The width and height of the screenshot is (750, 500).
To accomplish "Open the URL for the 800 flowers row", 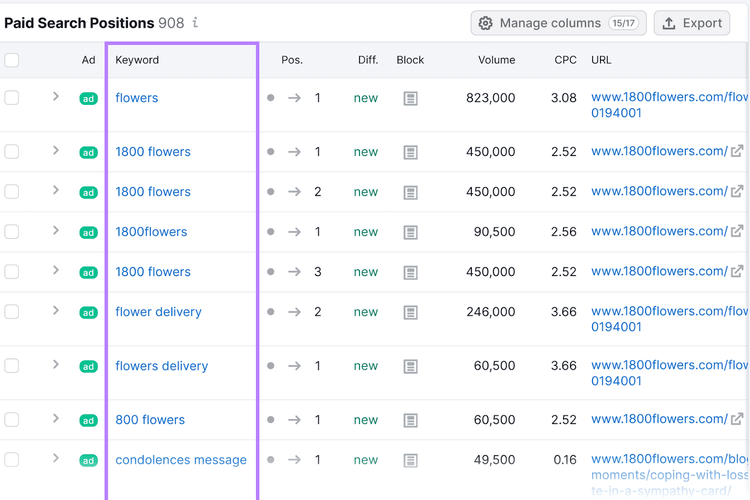I will 660,419.
